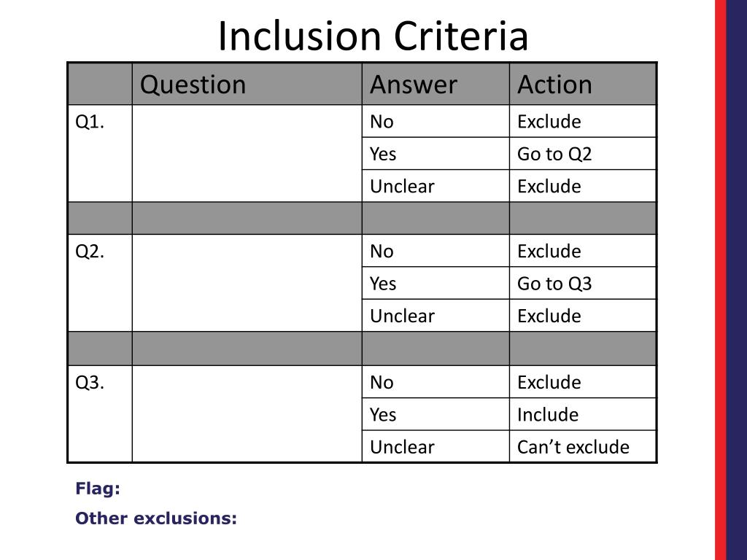Screen dimensions: 747x560
Task: Click the Q2. row label
Action: [x=90, y=252]
